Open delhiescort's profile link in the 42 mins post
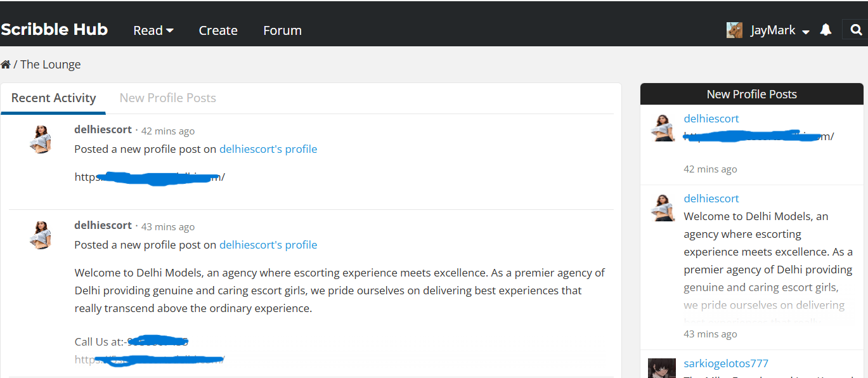This screenshot has width=868, height=378. tap(268, 149)
